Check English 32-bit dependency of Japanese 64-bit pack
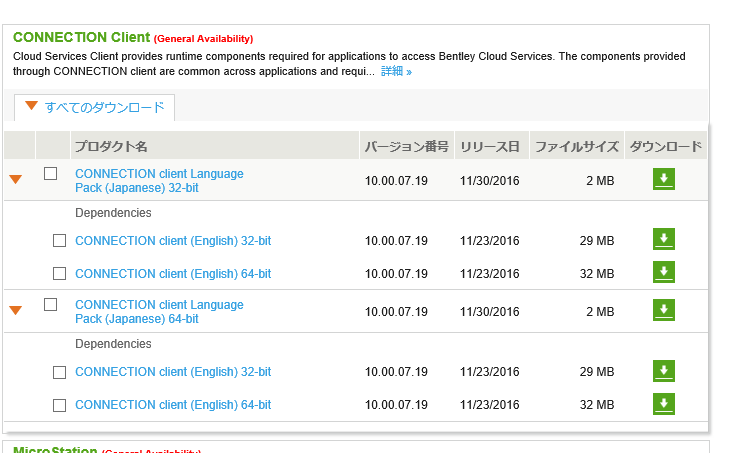This screenshot has height=453, width=729. pos(60,373)
